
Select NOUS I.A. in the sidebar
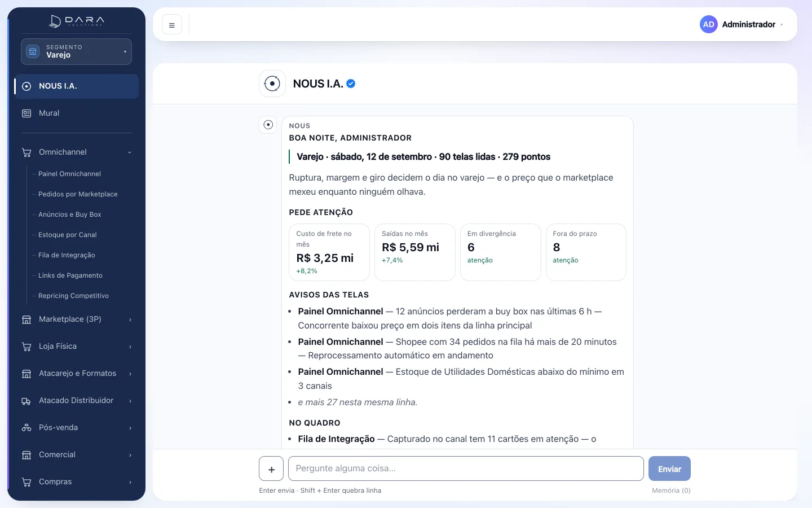pos(77,86)
